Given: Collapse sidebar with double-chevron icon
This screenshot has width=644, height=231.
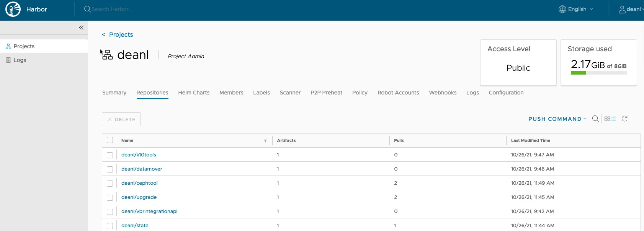Looking at the screenshot, I should tap(81, 28).
